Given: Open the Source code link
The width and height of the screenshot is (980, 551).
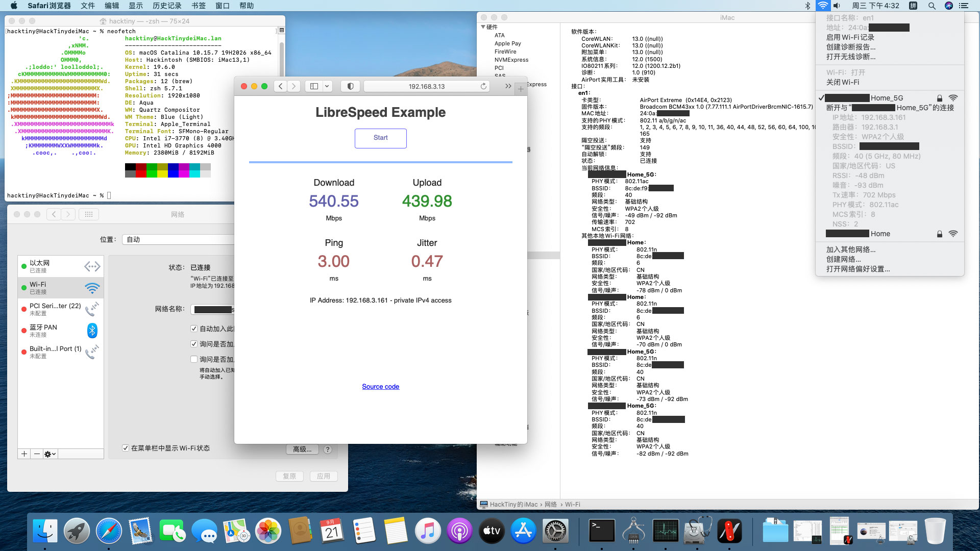Looking at the screenshot, I should (380, 386).
